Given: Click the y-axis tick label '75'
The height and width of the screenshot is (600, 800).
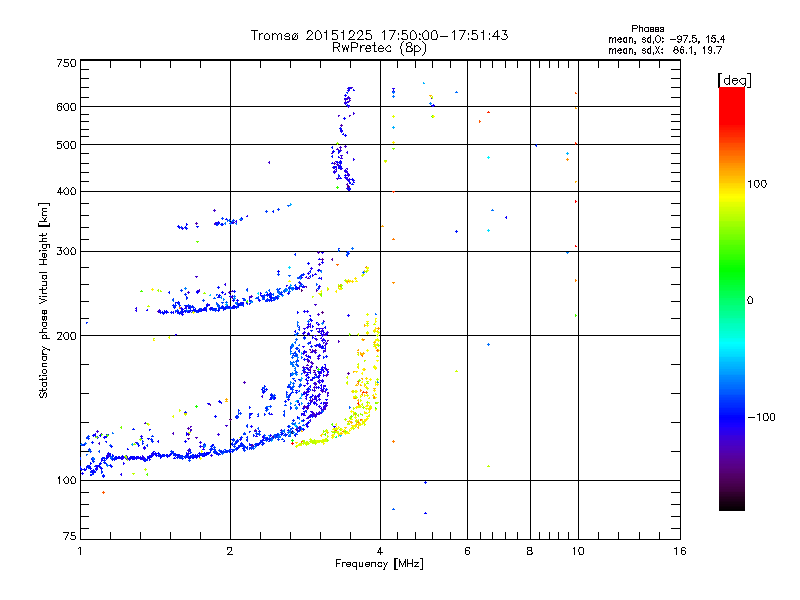Looking at the screenshot, I should pyautogui.click(x=69, y=538).
